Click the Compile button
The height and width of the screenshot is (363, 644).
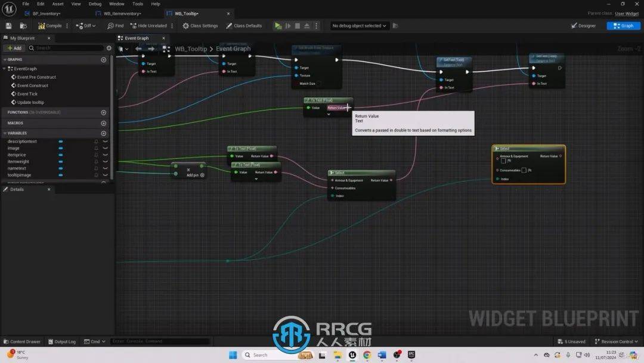click(x=50, y=26)
